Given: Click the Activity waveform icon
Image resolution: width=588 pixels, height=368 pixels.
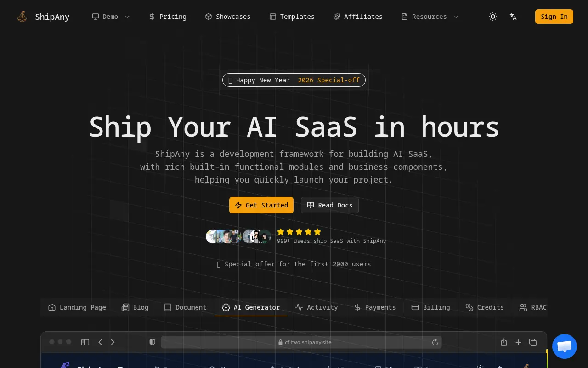Looking at the screenshot, I should click(299, 307).
